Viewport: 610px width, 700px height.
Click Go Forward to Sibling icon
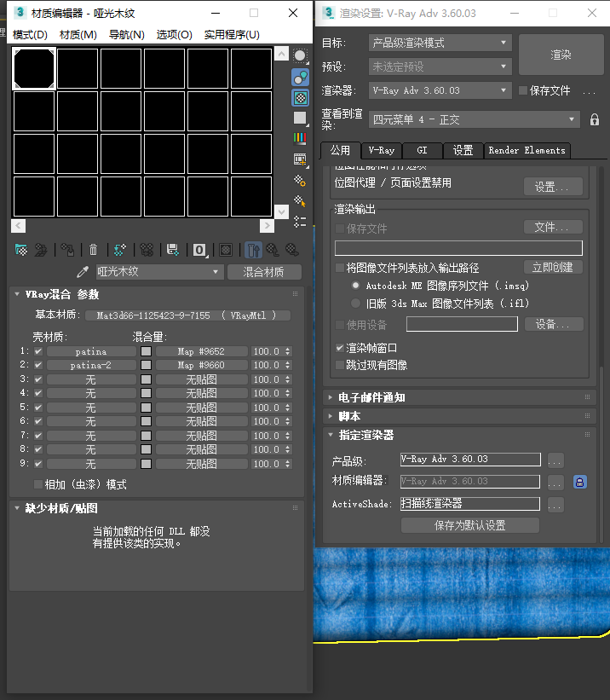tap(292, 250)
